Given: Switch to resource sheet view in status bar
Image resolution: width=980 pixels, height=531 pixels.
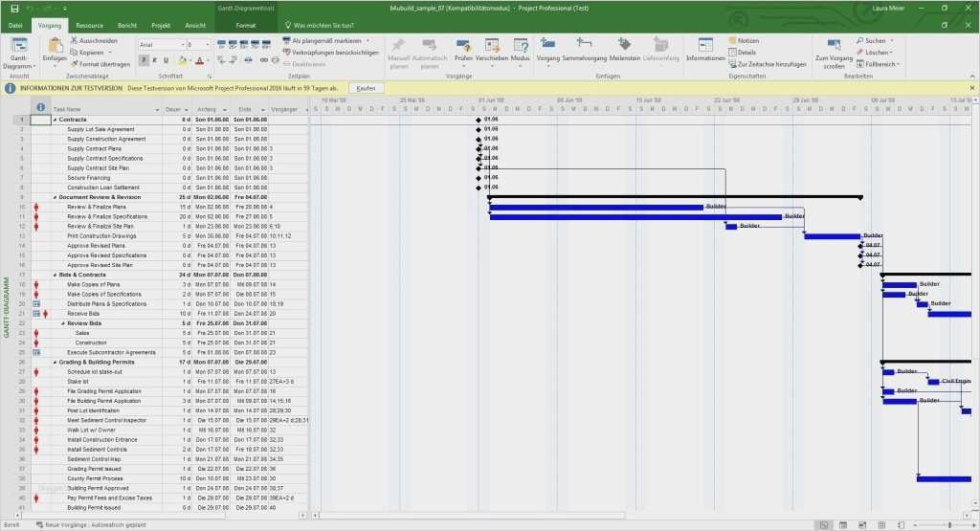Looking at the screenshot, I should coord(881,525).
